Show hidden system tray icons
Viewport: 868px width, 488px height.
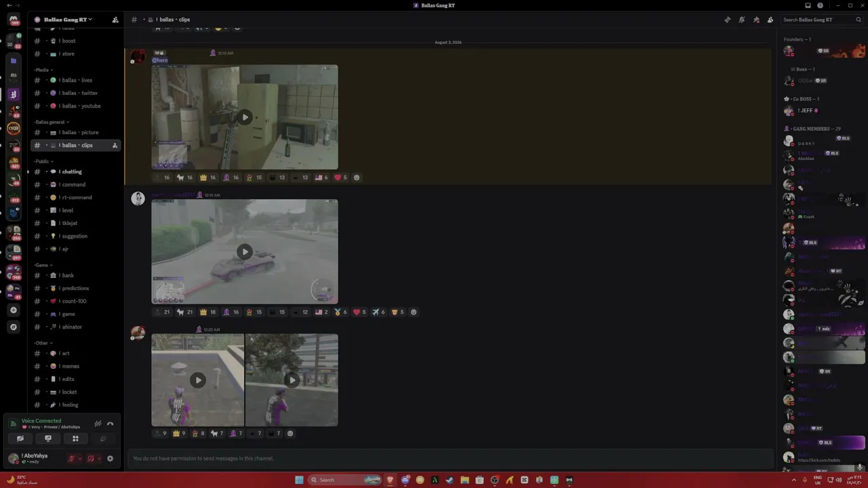(x=794, y=480)
